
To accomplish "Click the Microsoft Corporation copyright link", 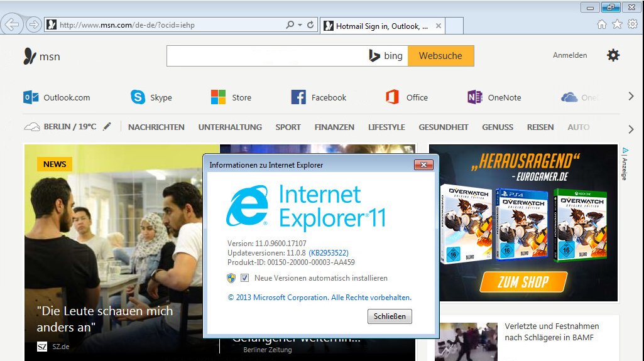I will [x=320, y=298].
